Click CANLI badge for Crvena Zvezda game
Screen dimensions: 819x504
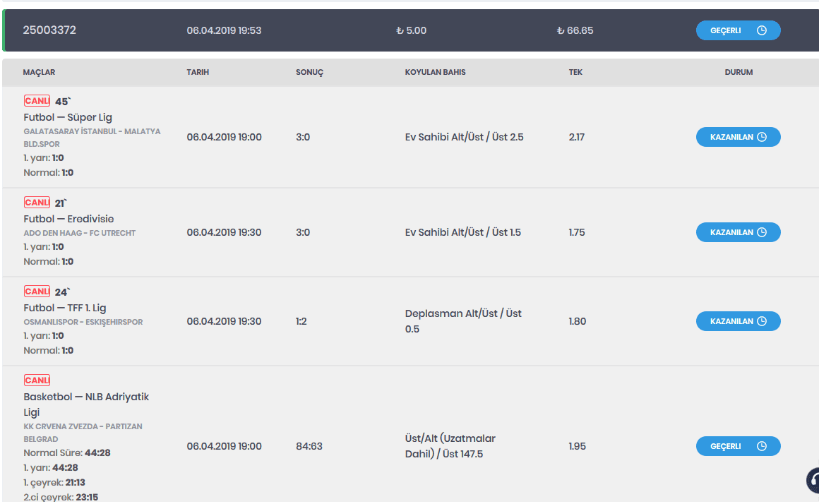pos(37,380)
